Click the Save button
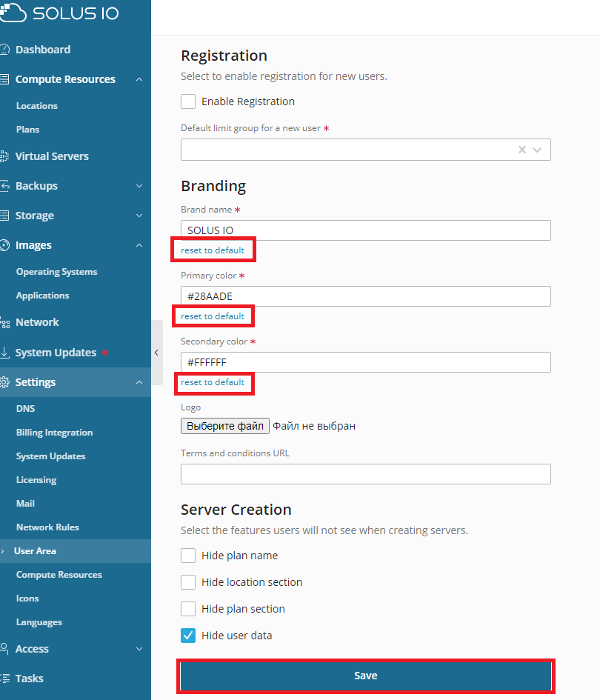Screen dimensions: 600x700 tap(366, 676)
